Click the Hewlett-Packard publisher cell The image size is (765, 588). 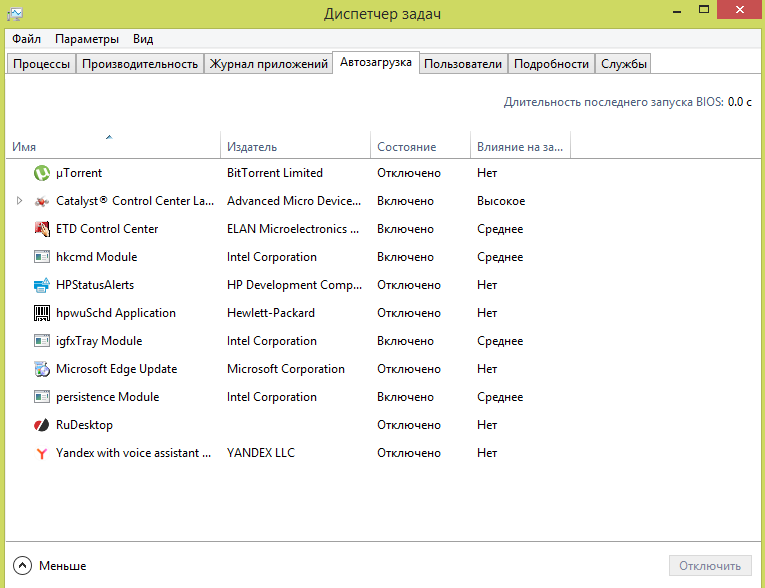click(x=271, y=313)
